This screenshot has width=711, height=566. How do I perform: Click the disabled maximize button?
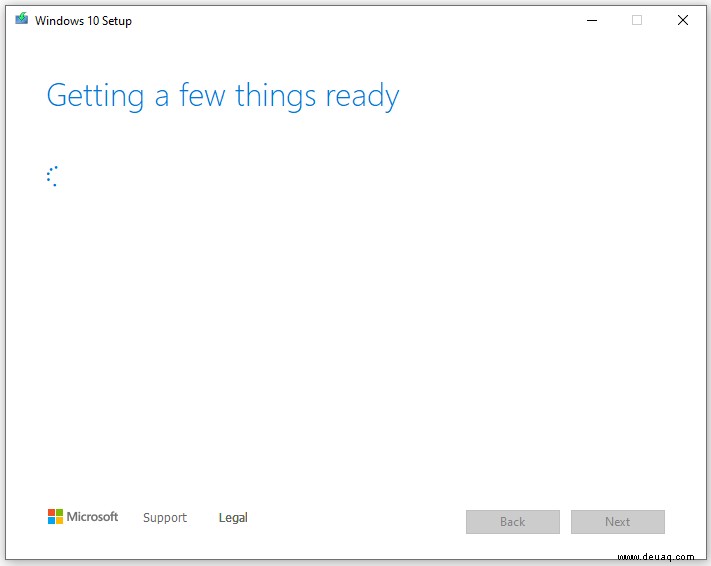pos(637,20)
